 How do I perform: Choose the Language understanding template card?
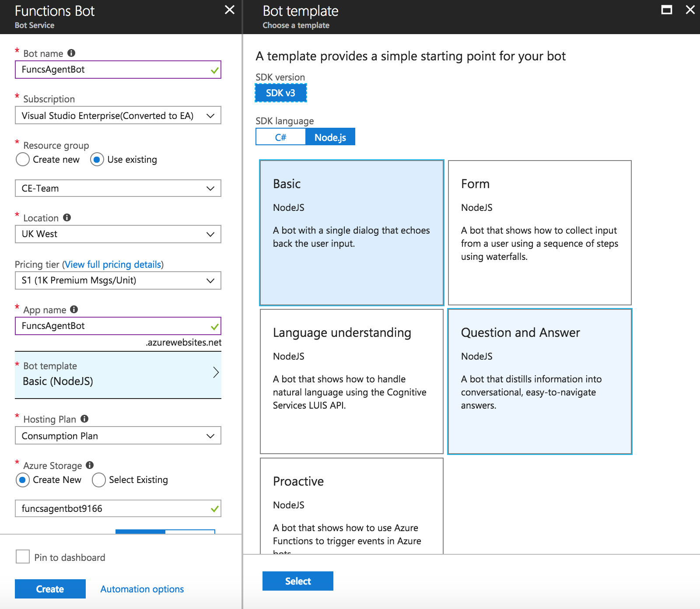coord(352,381)
